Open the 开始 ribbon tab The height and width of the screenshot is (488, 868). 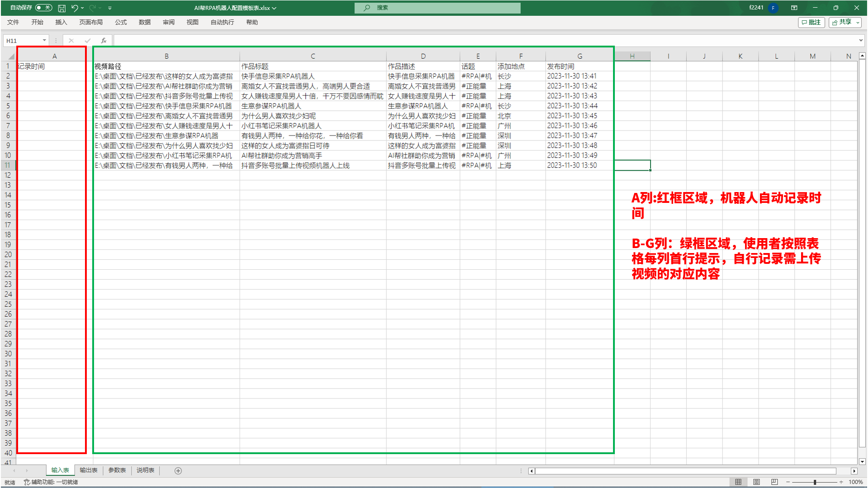click(x=37, y=22)
